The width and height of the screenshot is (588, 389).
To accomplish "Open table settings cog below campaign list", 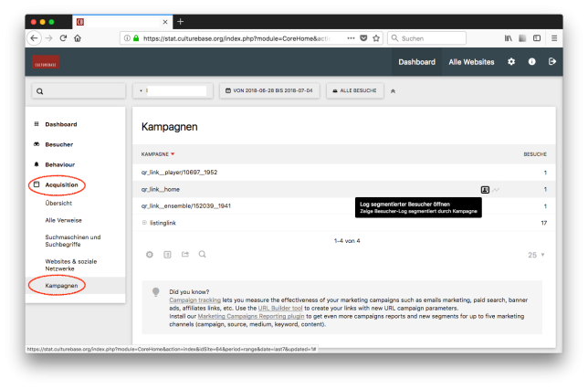I will click(150, 254).
